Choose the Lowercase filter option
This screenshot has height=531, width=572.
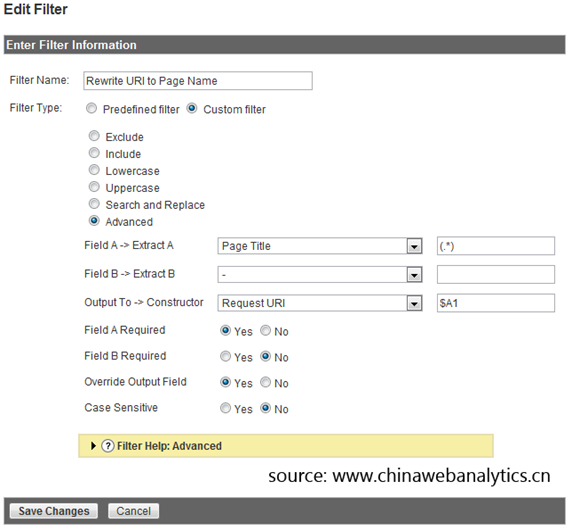pyautogui.click(x=94, y=170)
